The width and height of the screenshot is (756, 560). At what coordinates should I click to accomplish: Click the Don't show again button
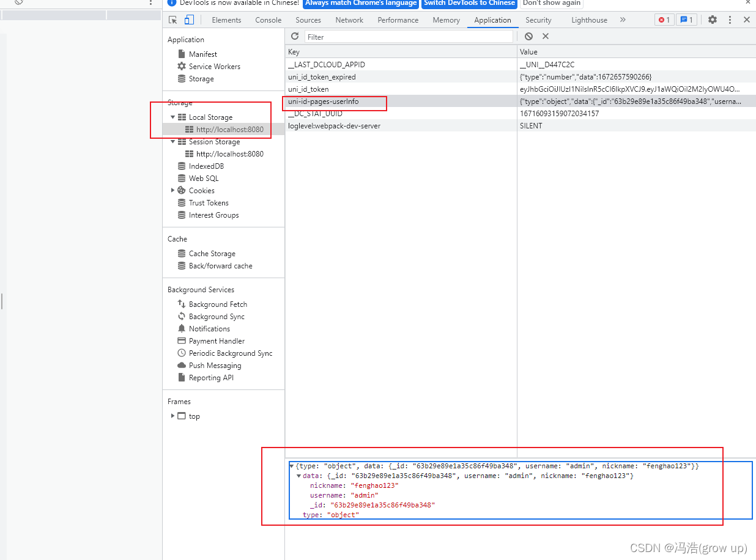click(551, 4)
